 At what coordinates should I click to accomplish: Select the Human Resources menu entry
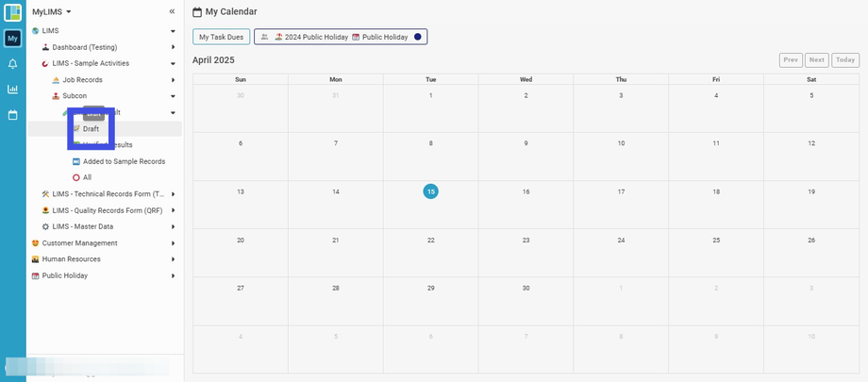(72, 259)
